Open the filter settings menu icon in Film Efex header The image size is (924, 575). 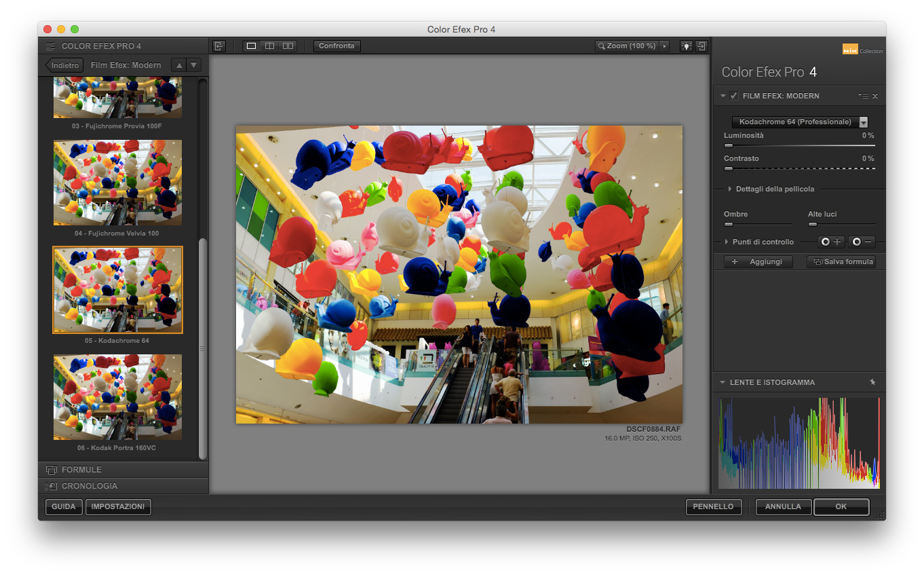(863, 96)
